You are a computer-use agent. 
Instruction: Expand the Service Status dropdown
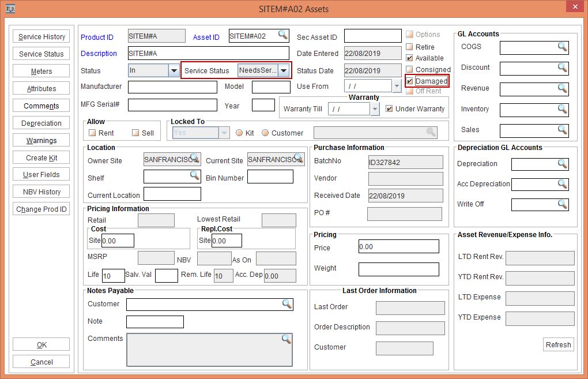tap(284, 71)
